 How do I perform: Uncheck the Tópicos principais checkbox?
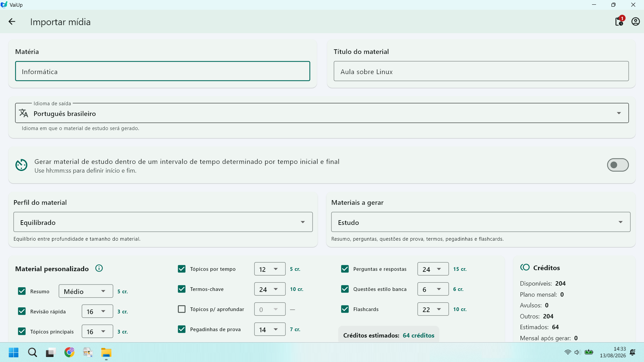tap(22, 331)
